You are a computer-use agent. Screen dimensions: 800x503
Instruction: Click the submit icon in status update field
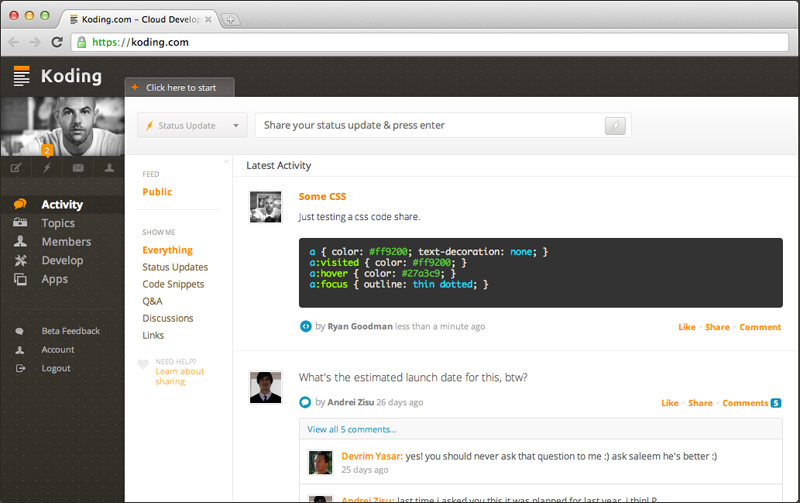coord(616,126)
